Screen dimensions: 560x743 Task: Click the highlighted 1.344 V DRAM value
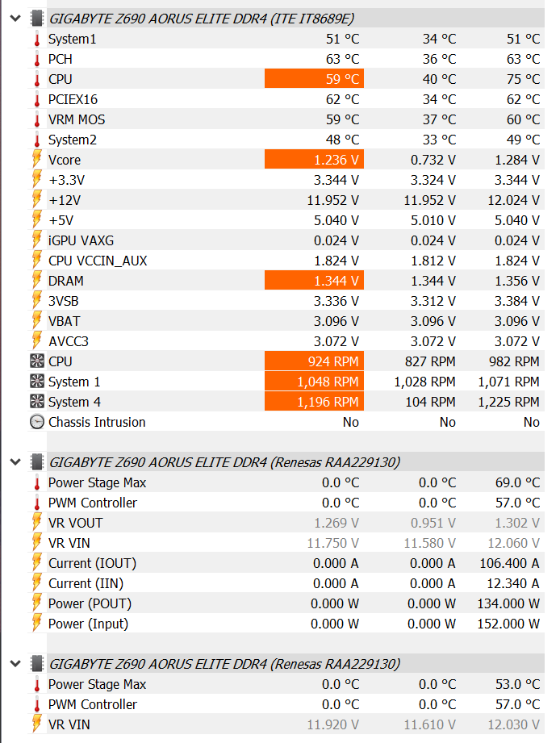[x=314, y=281]
